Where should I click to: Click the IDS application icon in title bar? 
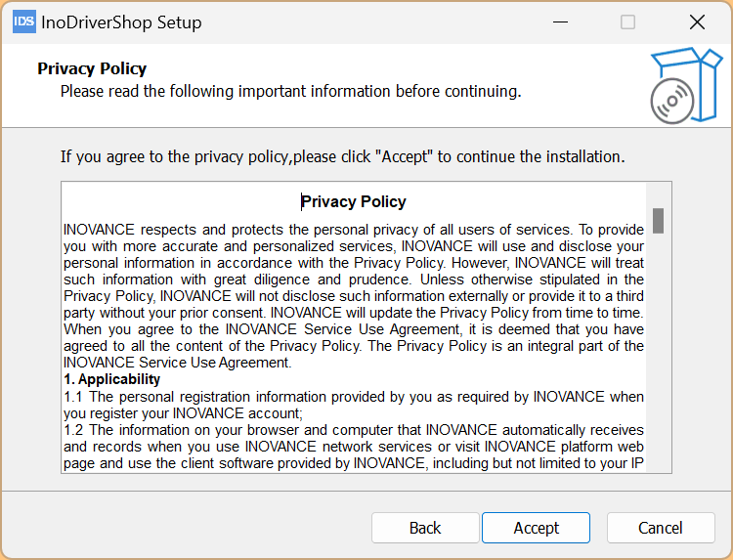pos(23,22)
